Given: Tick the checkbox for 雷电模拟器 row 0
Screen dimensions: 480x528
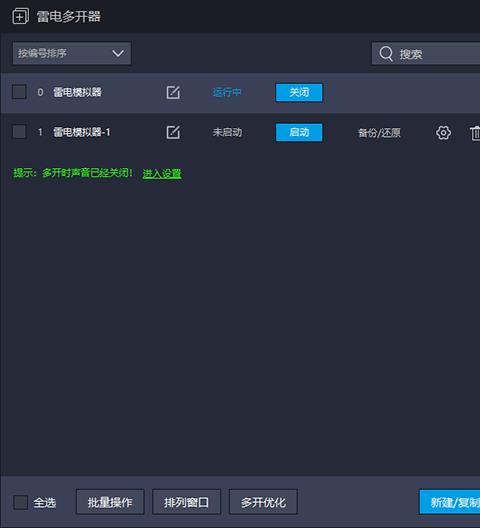Looking at the screenshot, I should [x=19, y=92].
